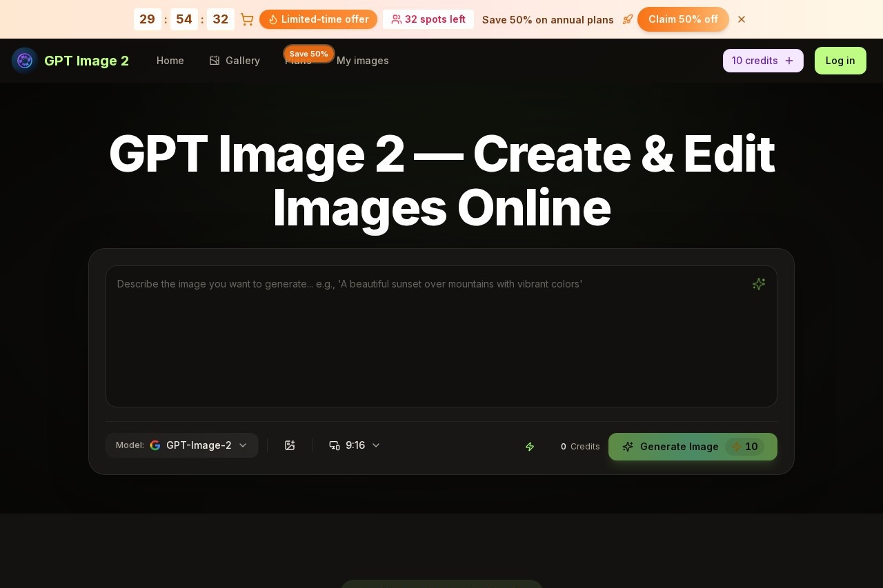Open the Plans menu item
This screenshot has width=883, height=588.
click(x=298, y=61)
